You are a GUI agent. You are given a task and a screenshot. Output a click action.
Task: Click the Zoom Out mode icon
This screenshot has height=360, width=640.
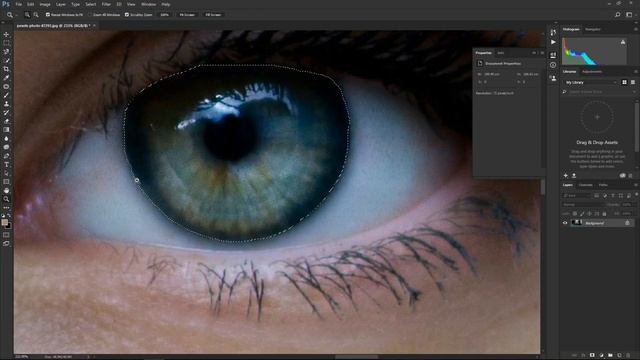point(36,15)
